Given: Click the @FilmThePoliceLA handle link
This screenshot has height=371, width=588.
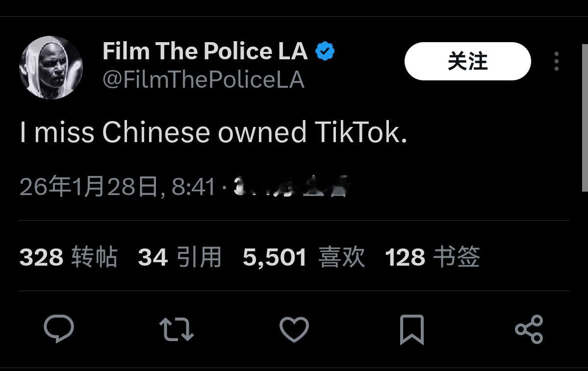Looking at the screenshot, I should [203, 79].
